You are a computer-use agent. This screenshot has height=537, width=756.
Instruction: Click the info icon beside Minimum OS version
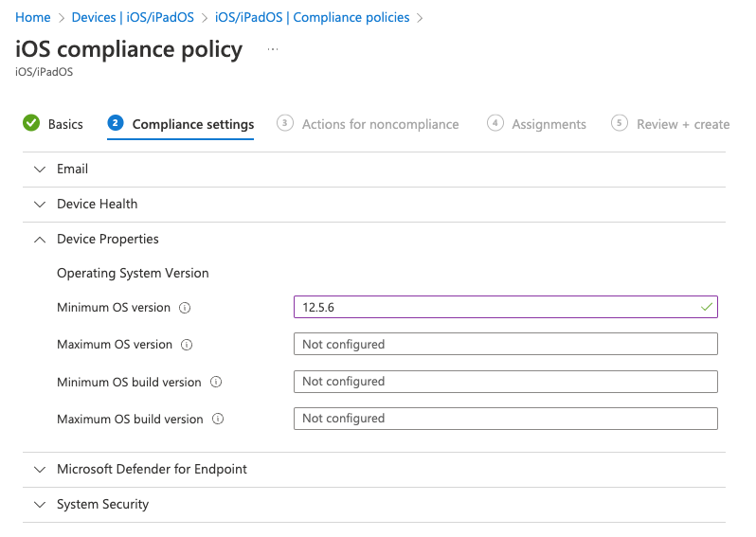[185, 308]
